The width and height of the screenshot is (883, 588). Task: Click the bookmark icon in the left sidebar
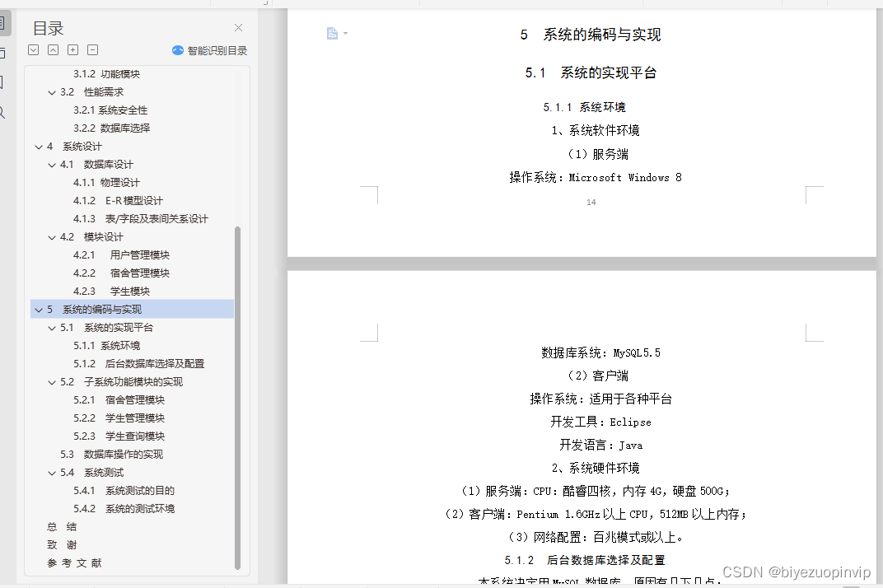pyautogui.click(x=3, y=82)
